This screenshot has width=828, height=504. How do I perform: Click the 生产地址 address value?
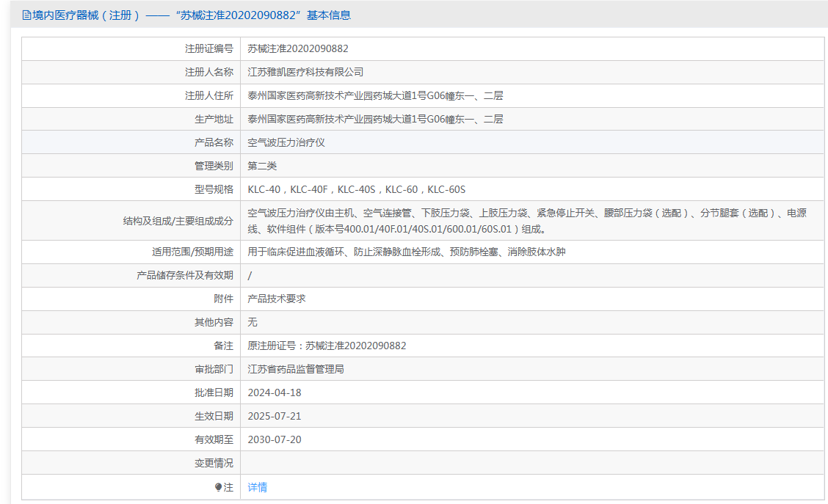pos(375,120)
